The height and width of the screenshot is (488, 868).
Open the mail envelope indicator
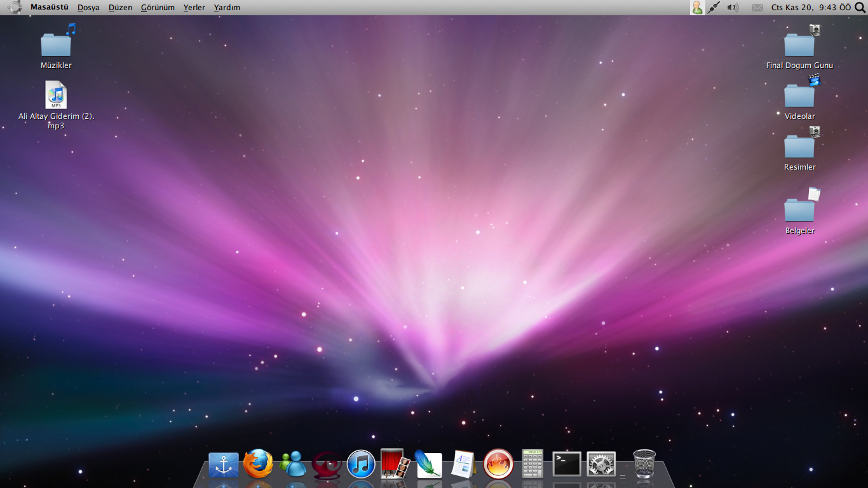click(757, 8)
